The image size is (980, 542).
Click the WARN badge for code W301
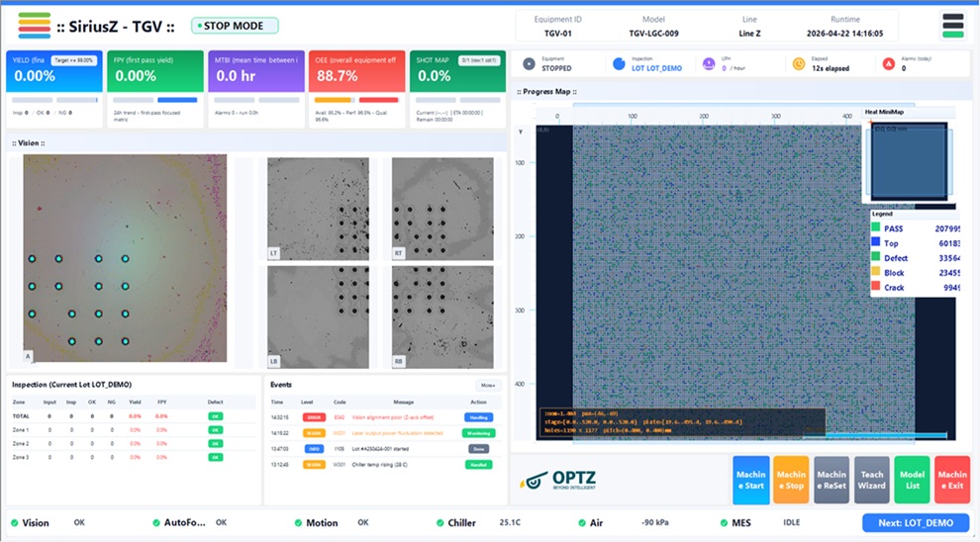pyautogui.click(x=314, y=465)
